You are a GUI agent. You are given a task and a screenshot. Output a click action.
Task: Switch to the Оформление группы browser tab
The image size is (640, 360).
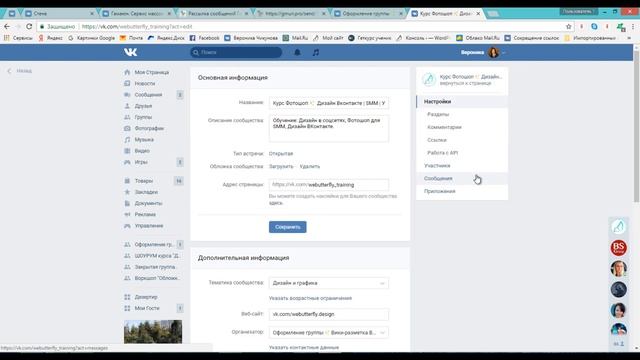pyautogui.click(x=367, y=13)
